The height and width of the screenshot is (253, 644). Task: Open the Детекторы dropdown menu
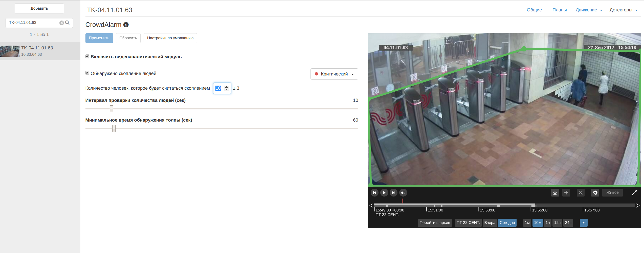pos(624,10)
